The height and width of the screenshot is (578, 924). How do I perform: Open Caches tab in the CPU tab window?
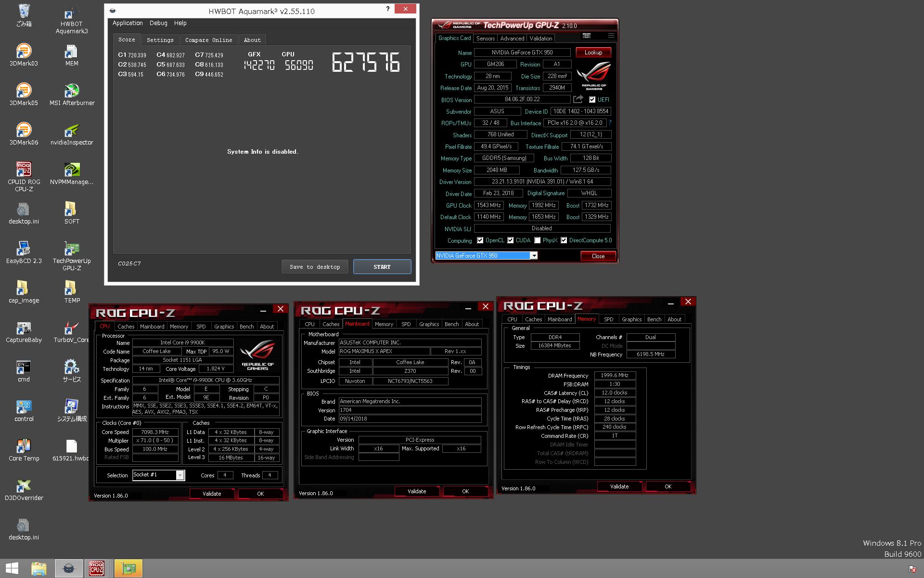(126, 327)
